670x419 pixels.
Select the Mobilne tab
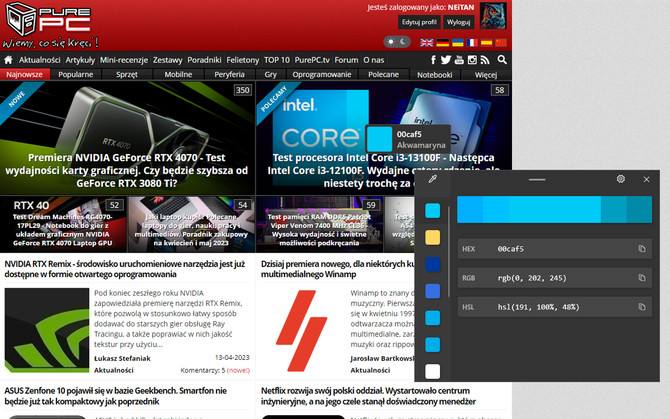pos(178,74)
